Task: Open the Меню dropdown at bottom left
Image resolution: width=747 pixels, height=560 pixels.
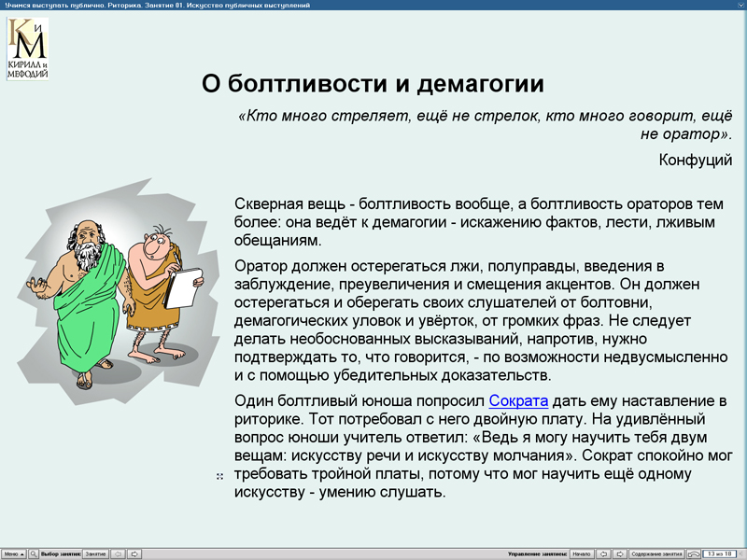Action: 12,553
